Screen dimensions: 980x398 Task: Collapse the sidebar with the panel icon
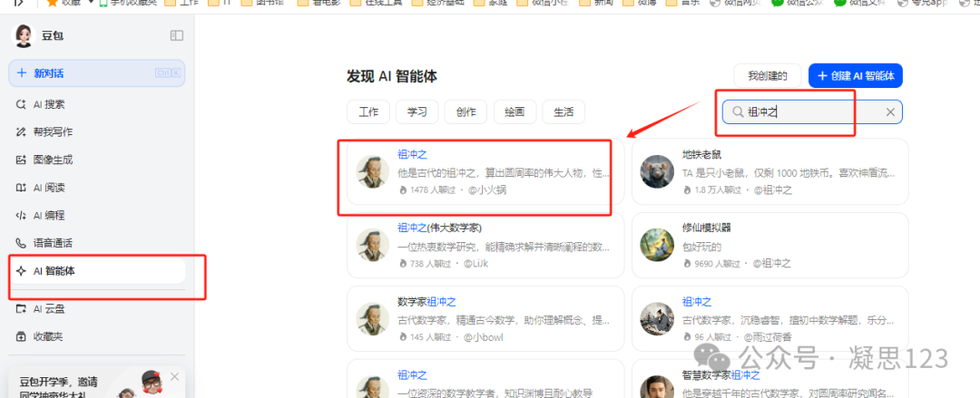pyautogui.click(x=177, y=35)
